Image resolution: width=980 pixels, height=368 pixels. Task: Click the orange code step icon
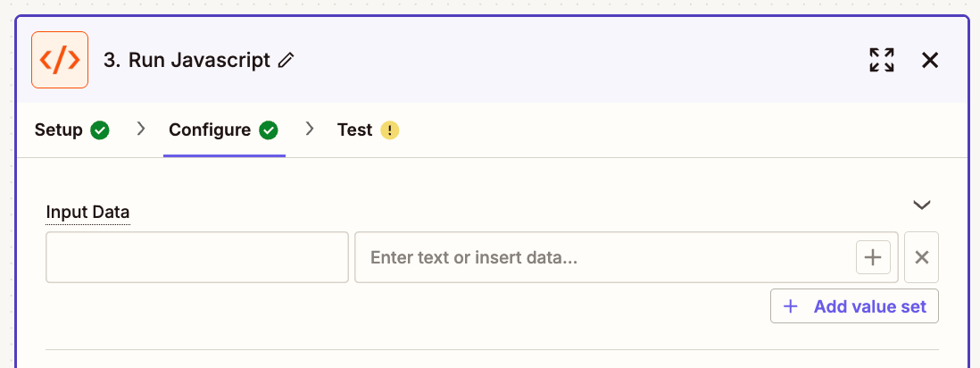click(x=60, y=60)
